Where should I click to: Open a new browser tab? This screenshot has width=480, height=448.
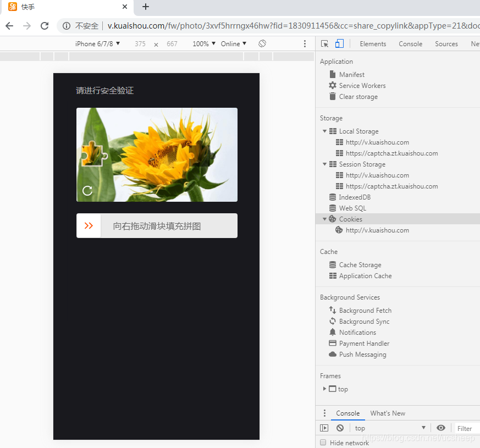pyautogui.click(x=146, y=7)
